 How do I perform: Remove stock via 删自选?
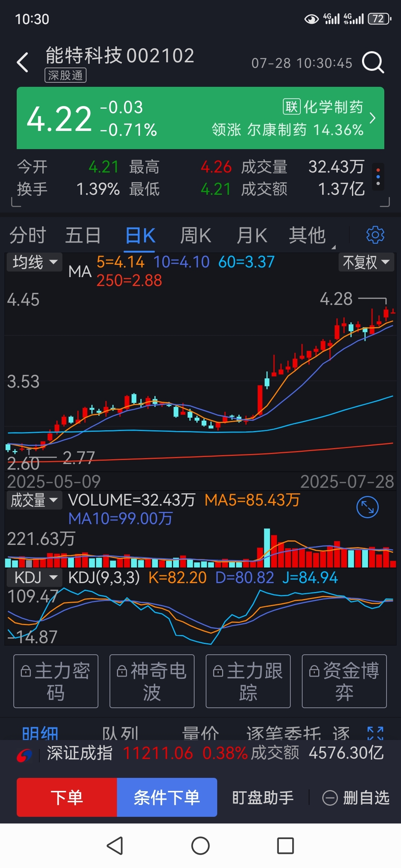(356, 798)
